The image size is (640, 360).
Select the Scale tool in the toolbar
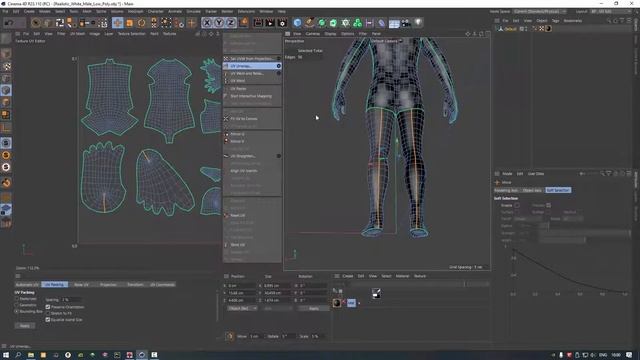(129, 23)
